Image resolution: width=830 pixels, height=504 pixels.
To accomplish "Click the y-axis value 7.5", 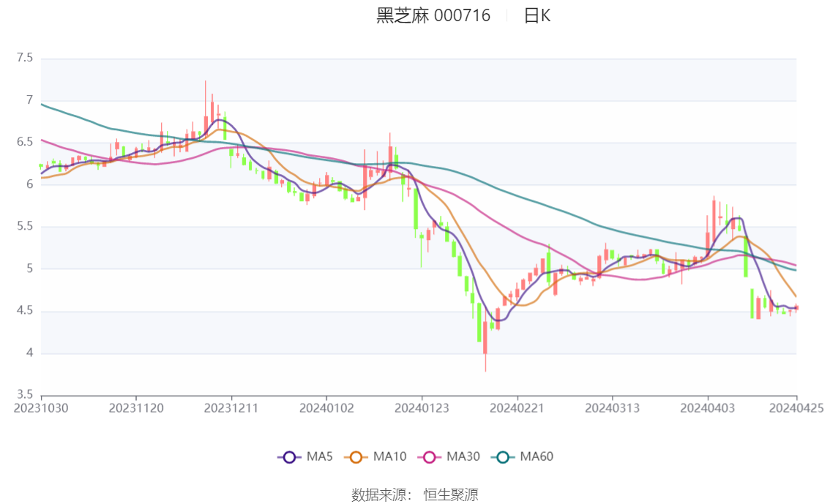I will pyautogui.click(x=24, y=58).
